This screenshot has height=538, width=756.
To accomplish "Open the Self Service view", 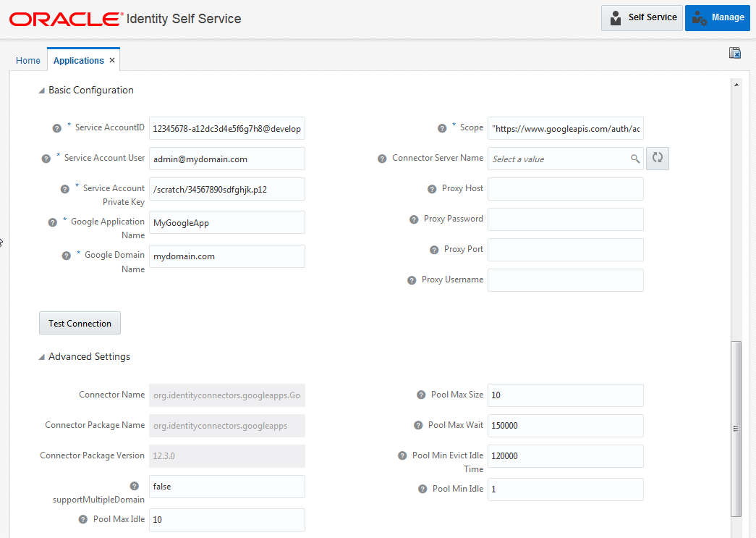I will [x=641, y=17].
